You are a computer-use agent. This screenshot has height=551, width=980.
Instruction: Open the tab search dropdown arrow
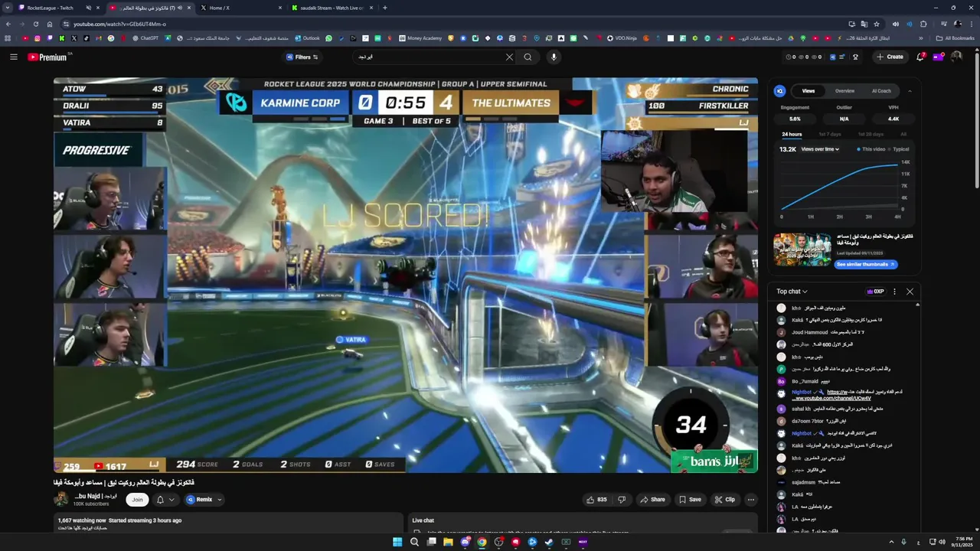pos(6,8)
